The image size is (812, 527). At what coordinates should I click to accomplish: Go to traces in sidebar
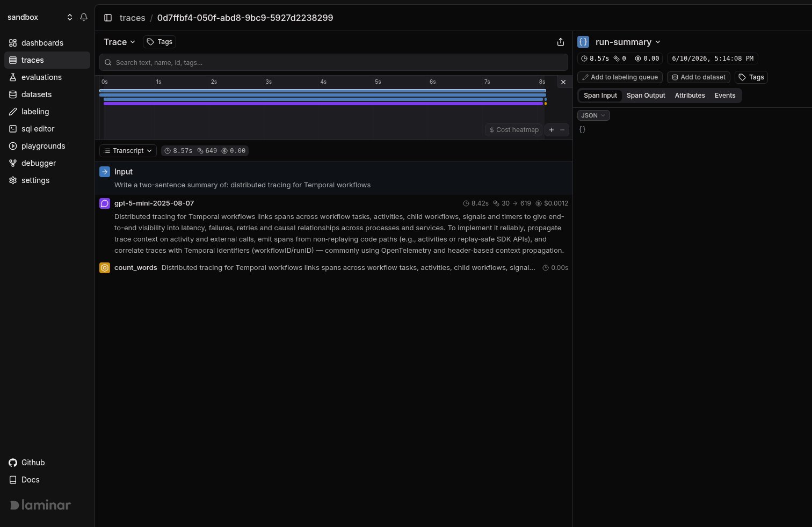47,60
